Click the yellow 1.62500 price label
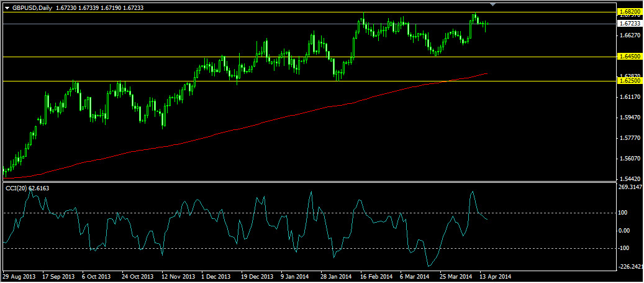The height and width of the screenshot is (283, 644). point(629,81)
